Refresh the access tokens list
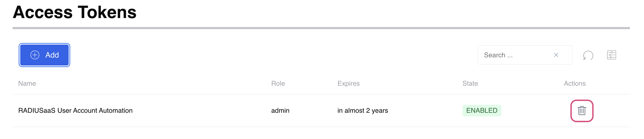 pyautogui.click(x=588, y=55)
